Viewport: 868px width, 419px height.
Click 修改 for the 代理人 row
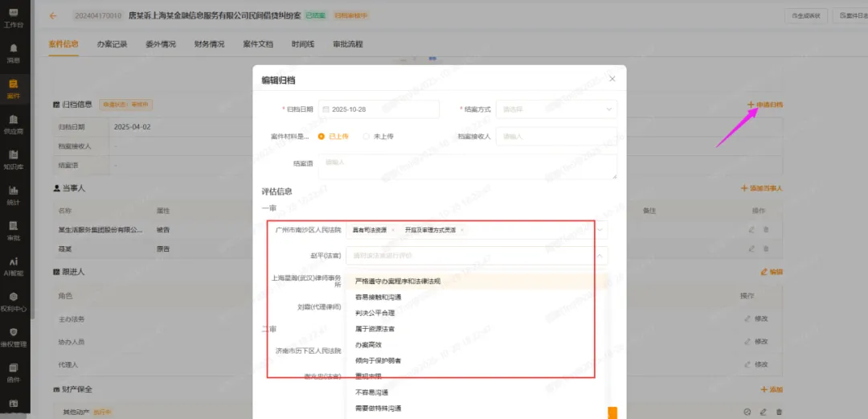pyautogui.click(x=757, y=364)
